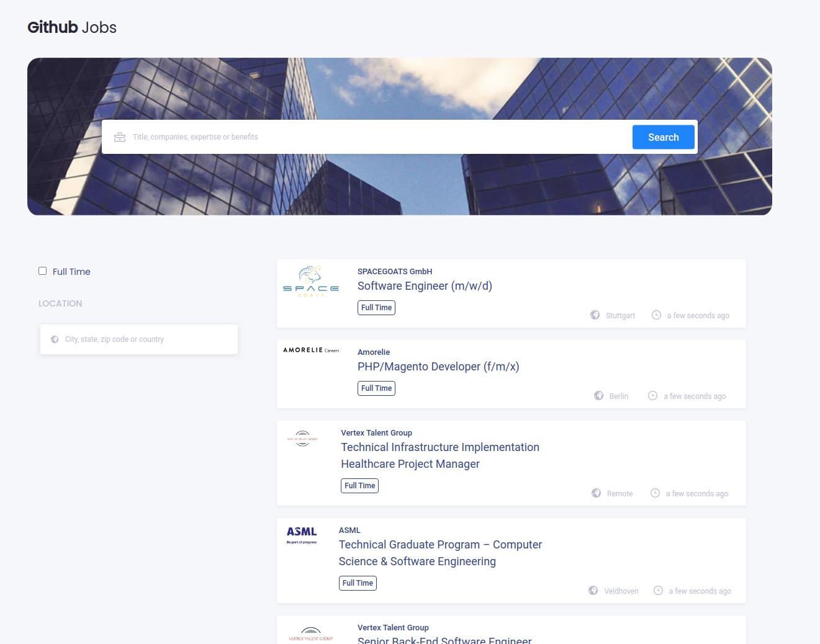Open the ASML company logo
The height and width of the screenshot is (644, 820).
click(302, 535)
